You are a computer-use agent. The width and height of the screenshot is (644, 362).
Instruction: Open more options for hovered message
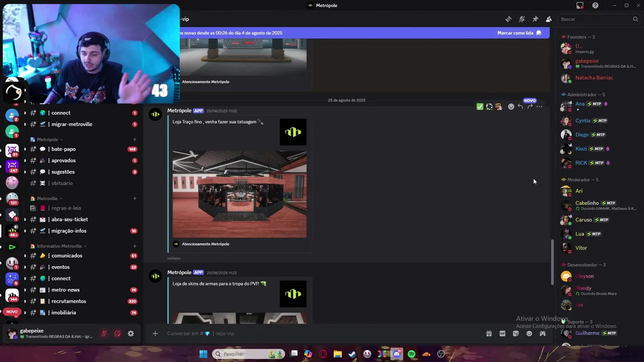point(539,107)
